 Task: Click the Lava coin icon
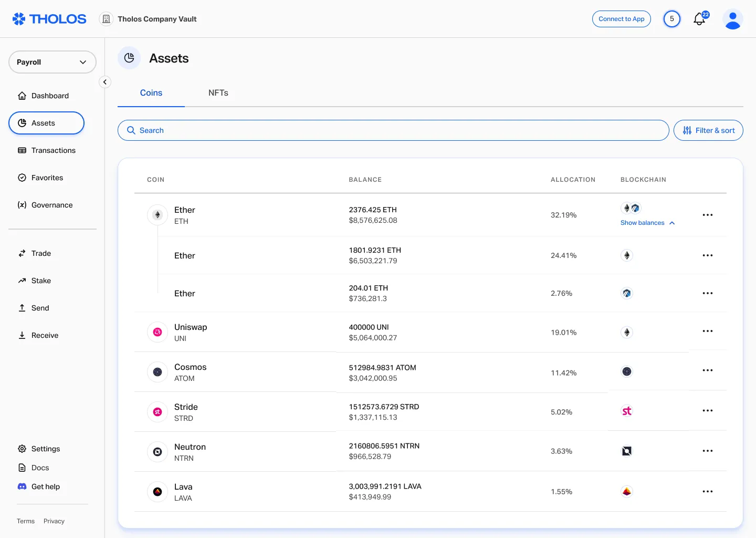[x=157, y=492]
